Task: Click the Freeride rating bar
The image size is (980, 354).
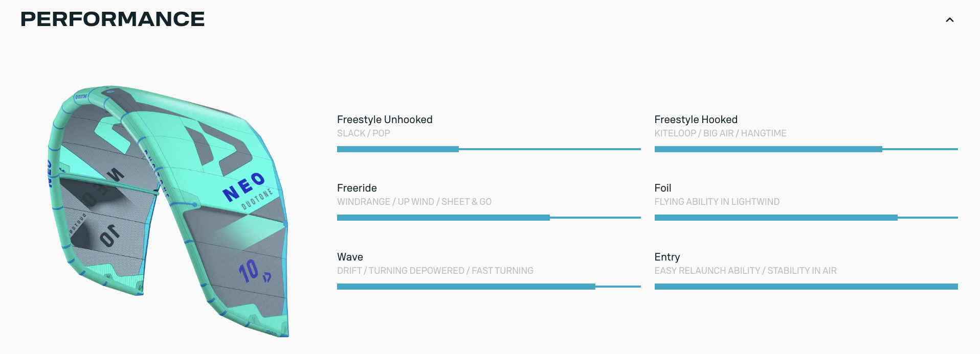Action: point(489,218)
